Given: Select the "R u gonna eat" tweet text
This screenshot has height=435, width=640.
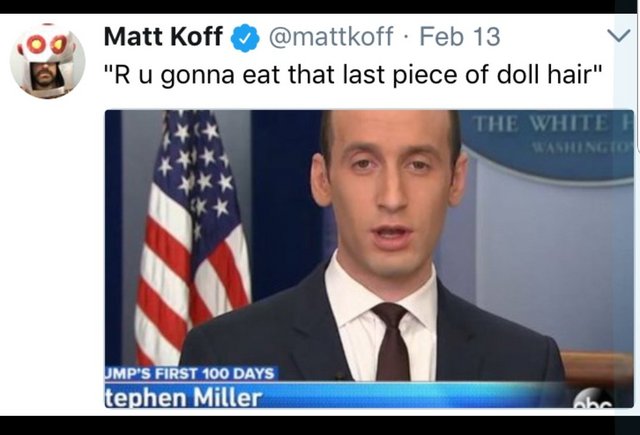Looking at the screenshot, I should point(353,75).
